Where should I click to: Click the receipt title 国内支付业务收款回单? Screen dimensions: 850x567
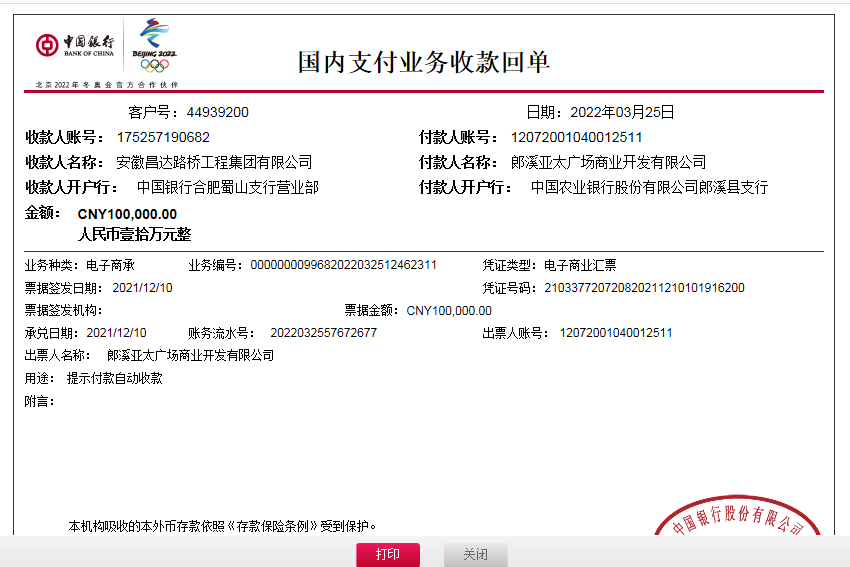click(x=424, y=62)
